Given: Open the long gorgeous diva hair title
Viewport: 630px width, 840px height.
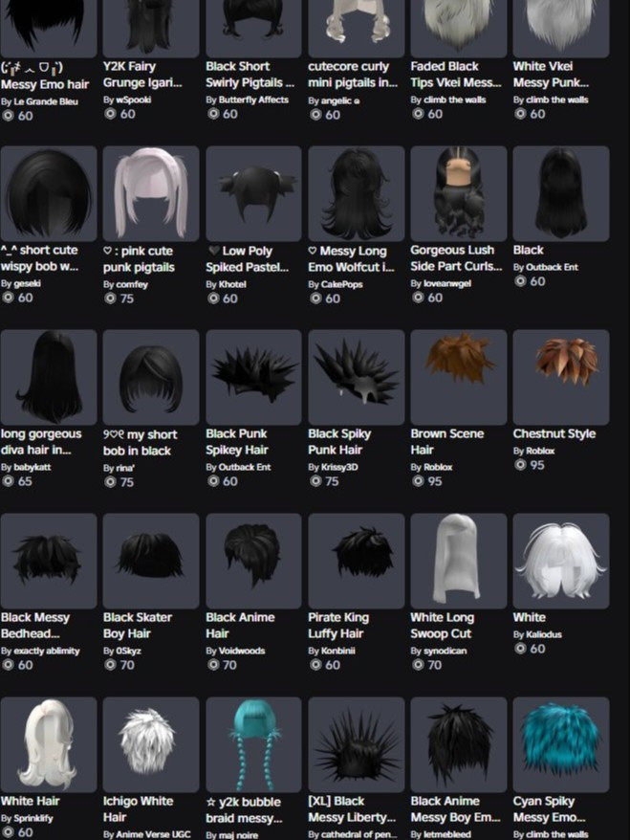Looking at the screenshot, I should point(41,442).
